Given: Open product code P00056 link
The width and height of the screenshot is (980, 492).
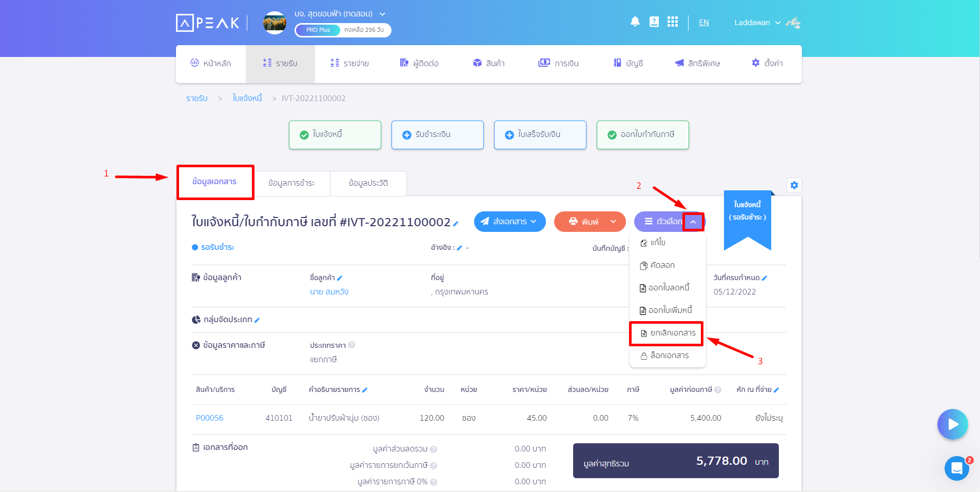Looking at the screenshot, I should [x=209, y=418].
